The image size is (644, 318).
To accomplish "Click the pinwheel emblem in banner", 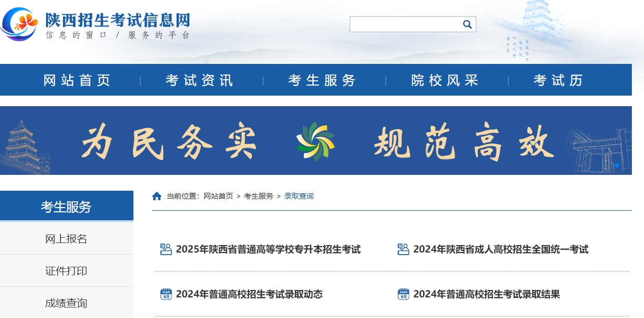I will pos(315,141).
